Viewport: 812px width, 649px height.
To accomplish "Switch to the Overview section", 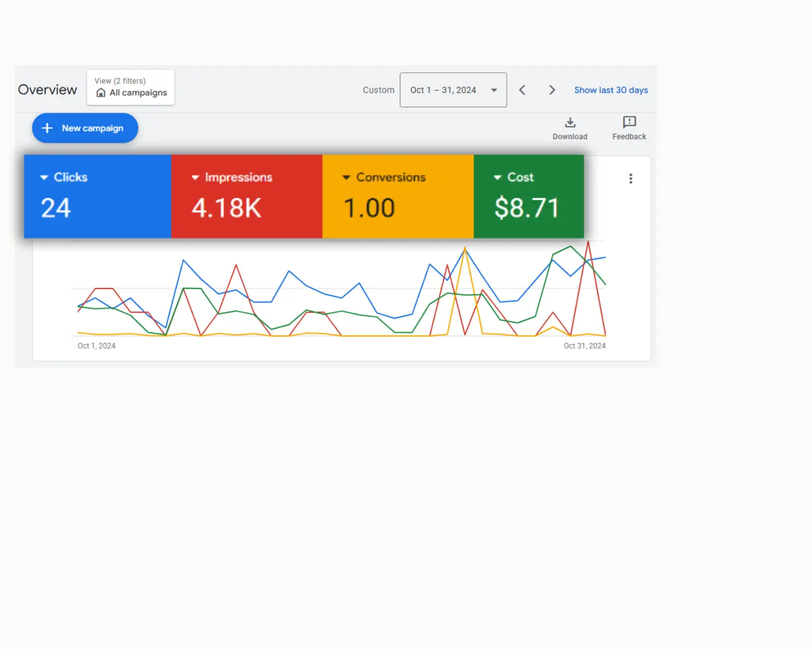I will pyautogui.click(x=47, y=90).
